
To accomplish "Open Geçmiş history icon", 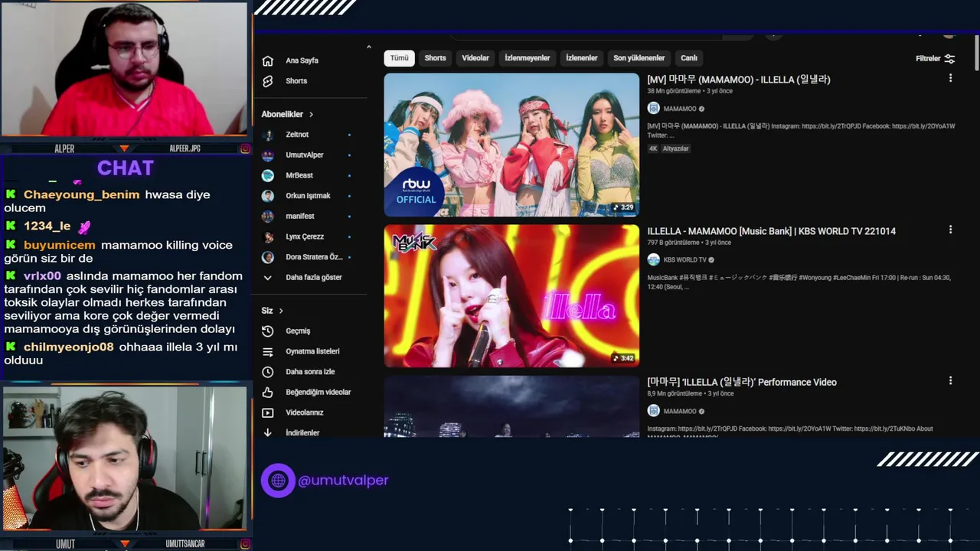I will tap(267, 331).
